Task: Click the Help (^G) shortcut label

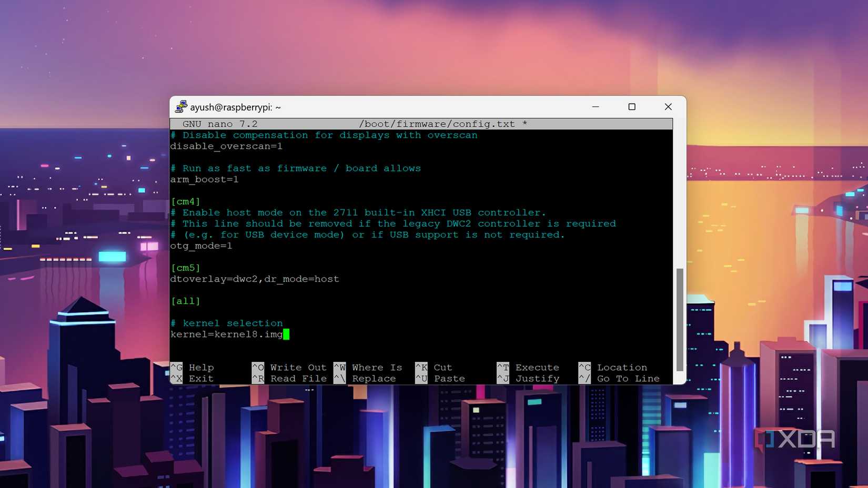Action: click(x=200, y=367)
